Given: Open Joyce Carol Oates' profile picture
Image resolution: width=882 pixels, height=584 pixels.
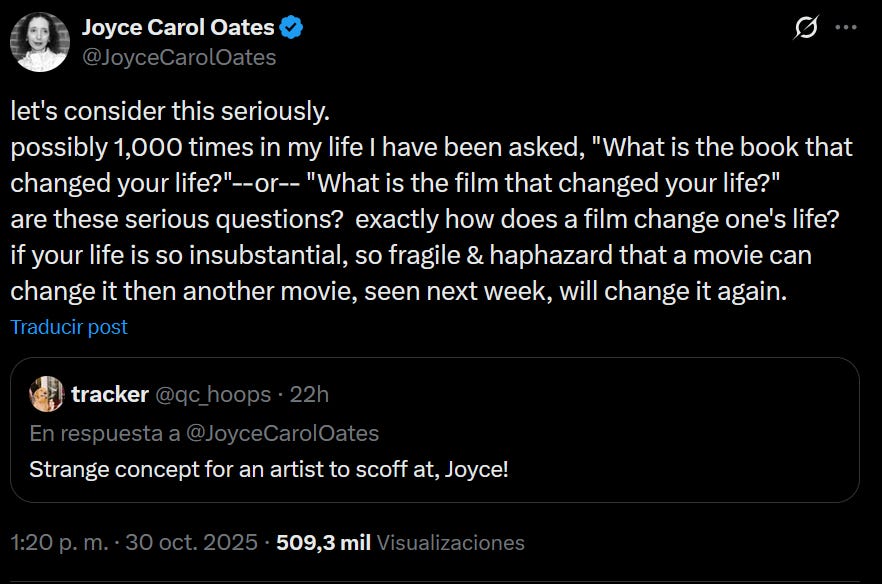Looking at the screenshot, I should coord(40,42).
